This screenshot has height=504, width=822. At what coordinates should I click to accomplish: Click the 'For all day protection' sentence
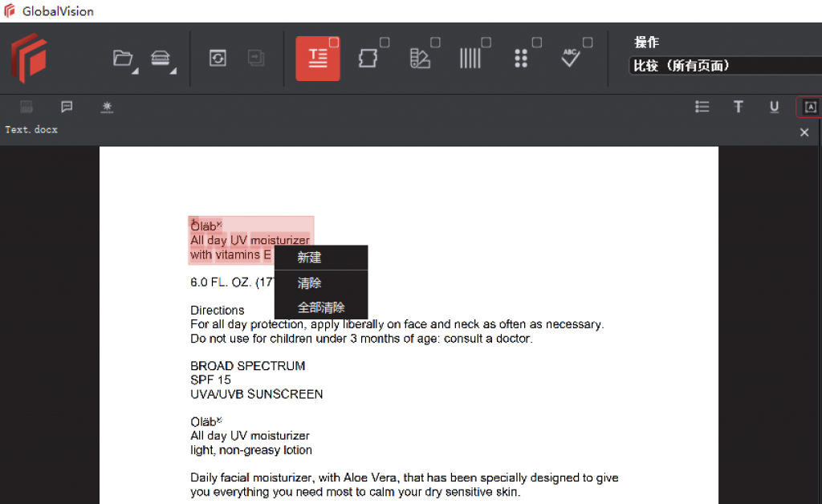coord(397,324)
